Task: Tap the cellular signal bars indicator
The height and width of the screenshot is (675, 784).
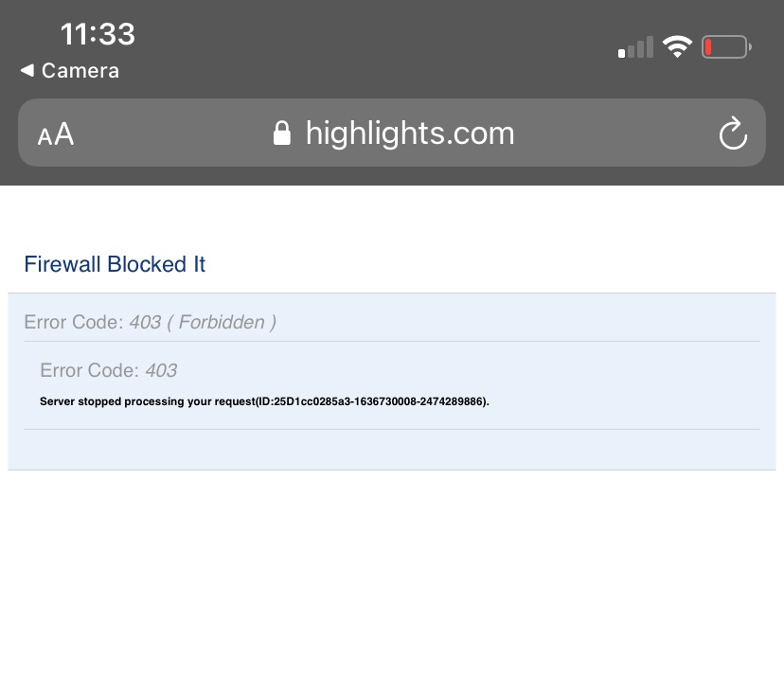Action: [633, 46]
